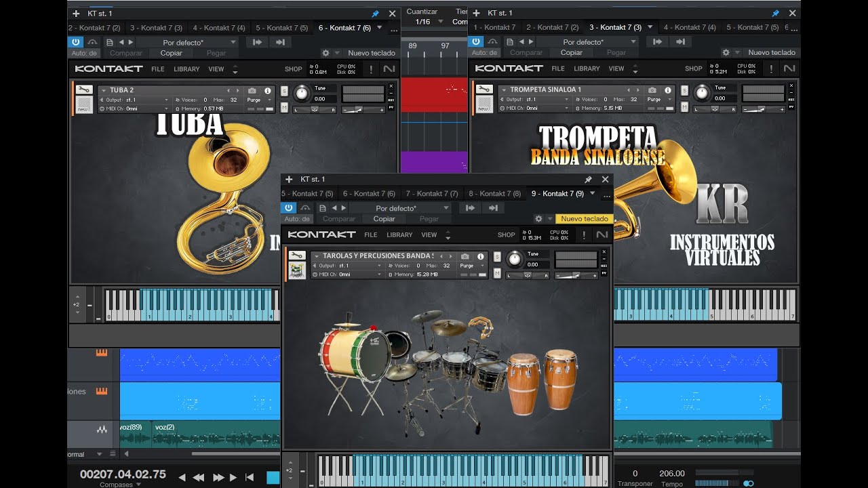Click exclamation panic icon in trumpet Kontakt window
The width and height of the screenshot is (868, 488).
(771, 68)
